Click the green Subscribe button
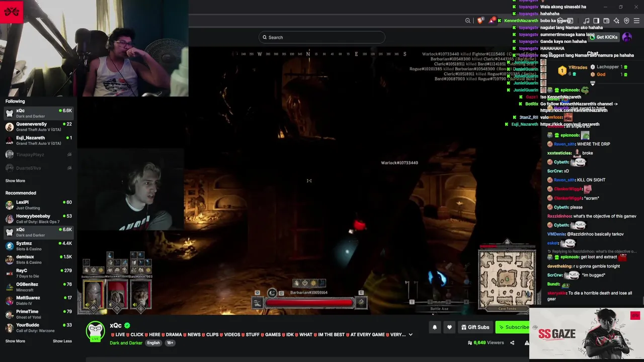644x362 pixels. click(513, 327)
